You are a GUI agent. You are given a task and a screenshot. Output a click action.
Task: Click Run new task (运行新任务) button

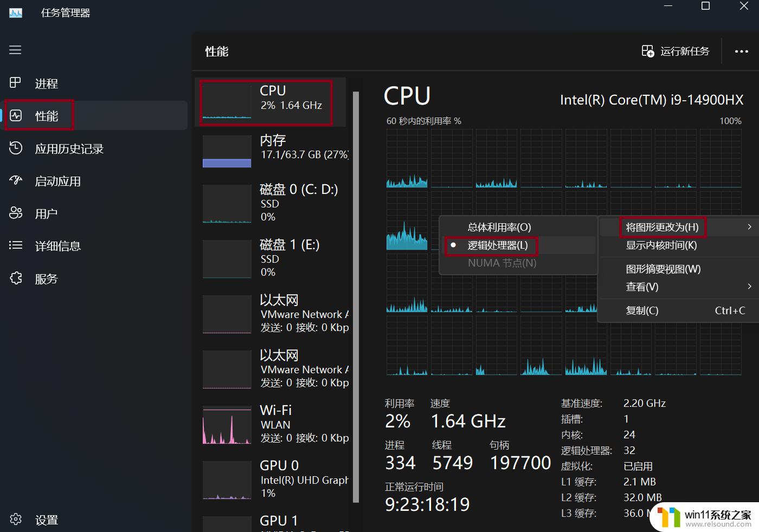[676, 51]
